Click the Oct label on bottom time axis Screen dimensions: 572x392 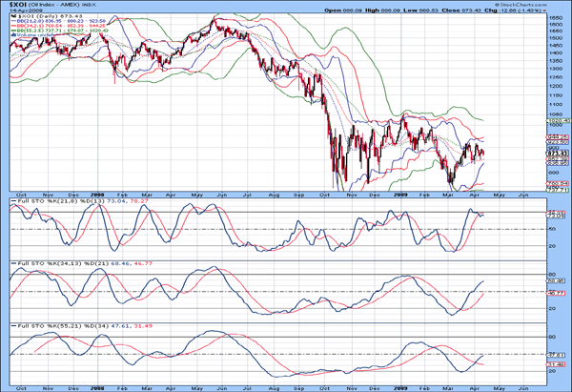[x=21, y=386]
